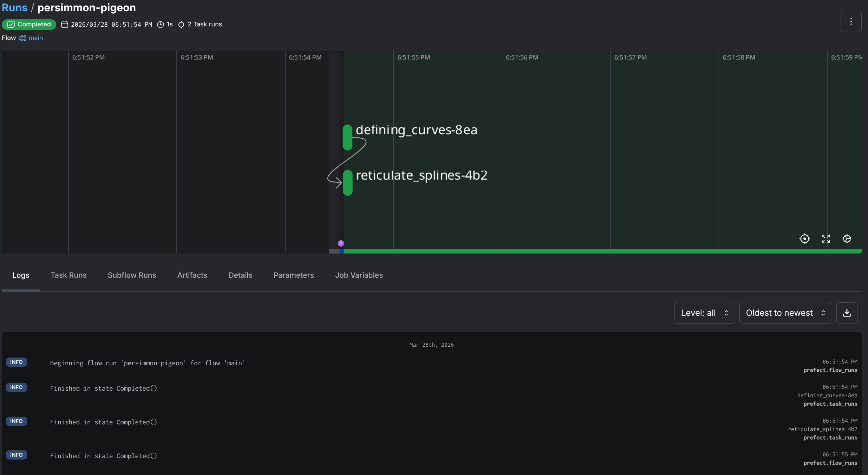Download logs with the download icon
The width and height of the screenshot is (868, 475).
pyautogui.click(x=847, y=313)
